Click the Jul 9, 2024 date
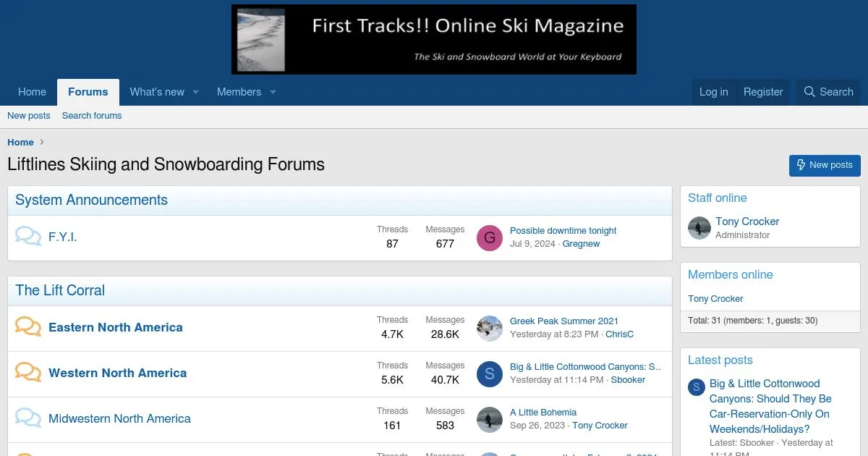The height and width of the screenshot is (456, 868). [532, 244]
